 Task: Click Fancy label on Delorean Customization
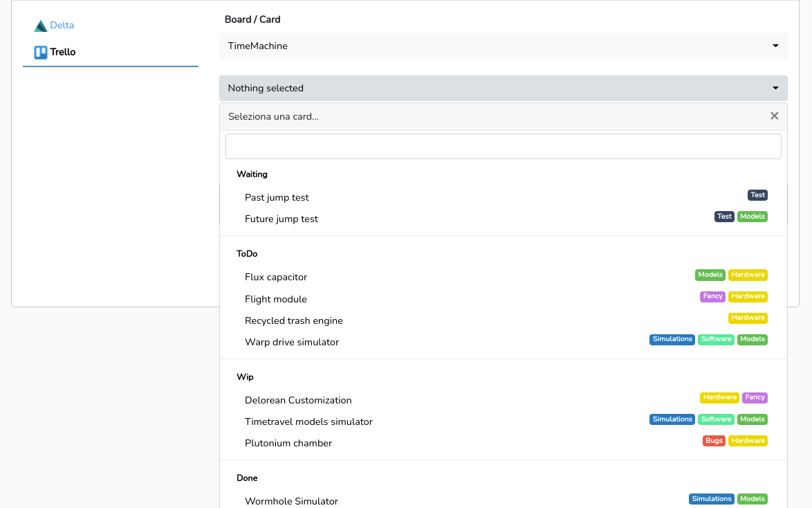pos(755,397)
